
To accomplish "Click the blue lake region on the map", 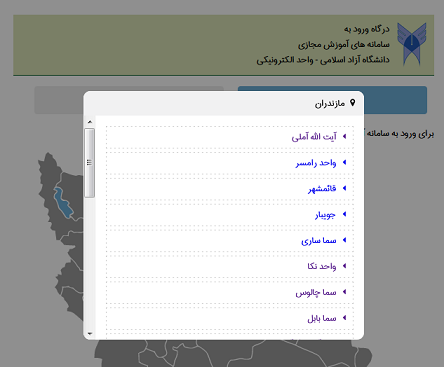I will [63, 203].
